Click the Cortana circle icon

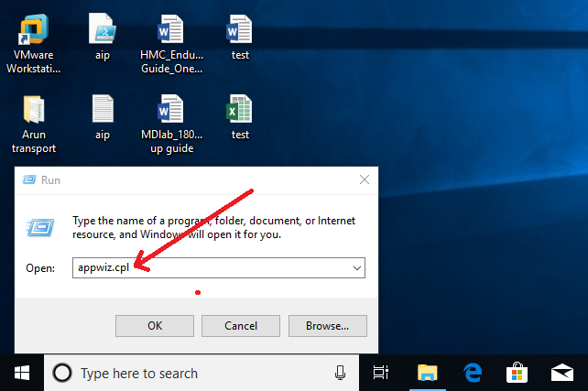click(x=62, y=373)
